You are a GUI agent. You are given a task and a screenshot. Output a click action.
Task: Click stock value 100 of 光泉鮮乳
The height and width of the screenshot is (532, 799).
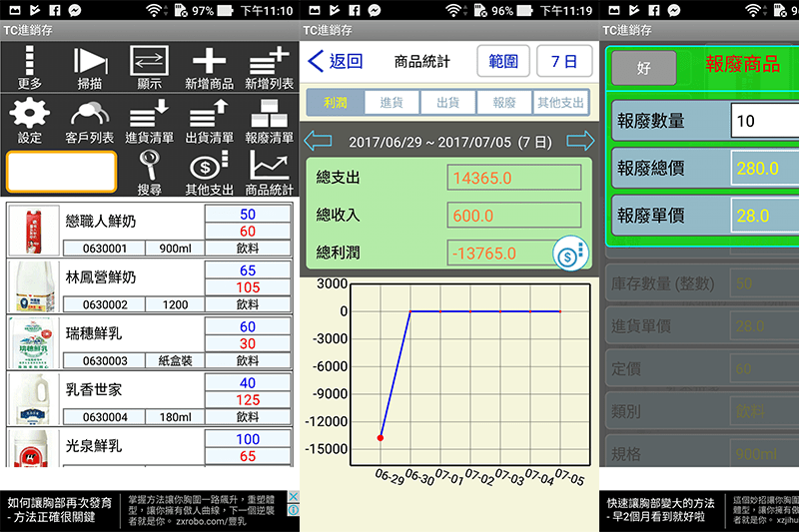[x=248, y=439]
